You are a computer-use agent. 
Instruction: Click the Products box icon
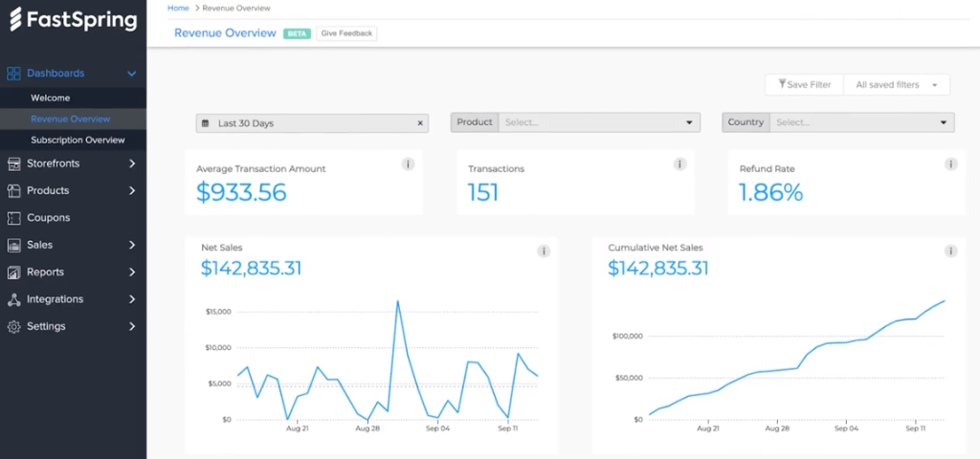click(13, 190)
